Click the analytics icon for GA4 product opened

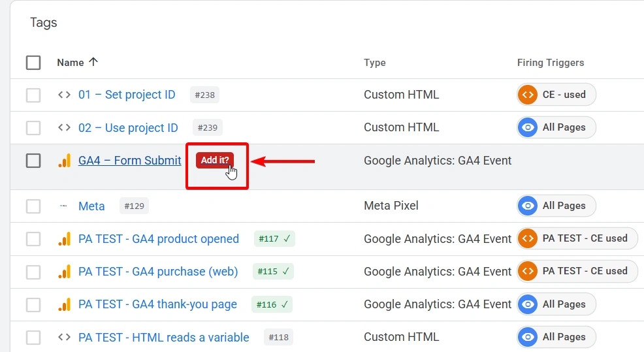tap(64, 239)
